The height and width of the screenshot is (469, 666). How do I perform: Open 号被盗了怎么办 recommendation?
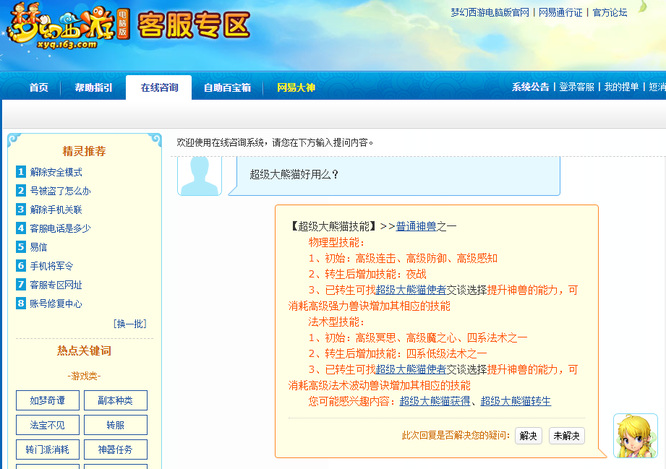(x=60, y=191)
